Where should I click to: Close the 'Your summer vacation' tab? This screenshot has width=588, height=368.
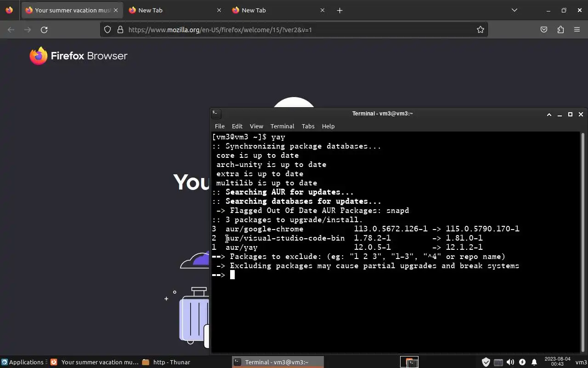tap(116, 10)
